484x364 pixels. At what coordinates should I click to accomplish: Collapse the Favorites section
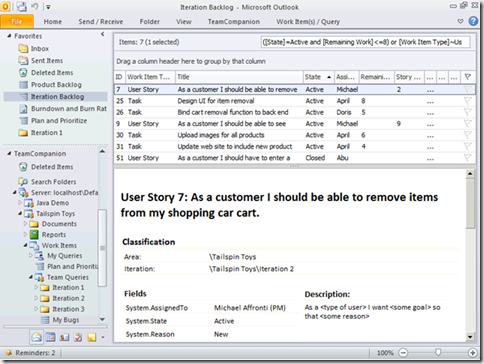(9, 36)
